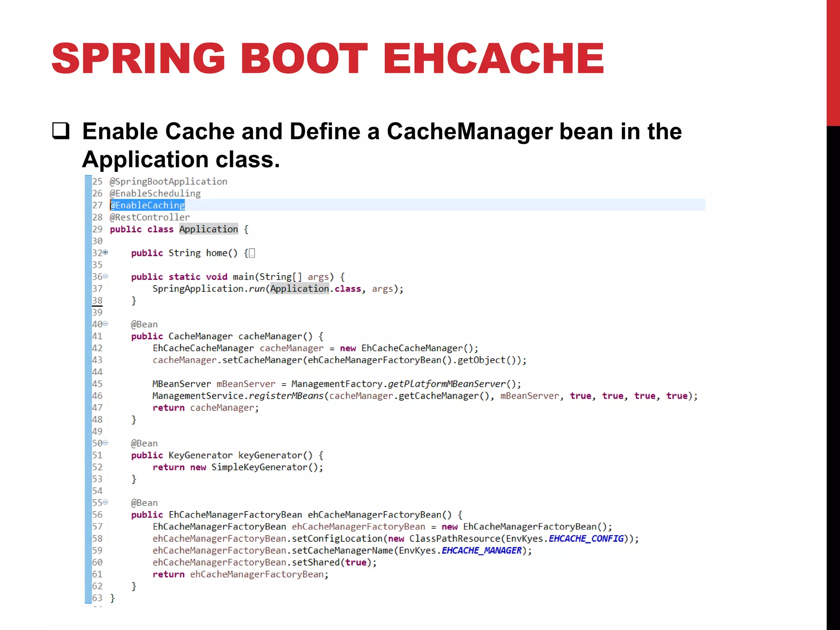Collapse the main method fold marker at line 36
This screenshot has height=630, width=840.
tap(105, 276)
